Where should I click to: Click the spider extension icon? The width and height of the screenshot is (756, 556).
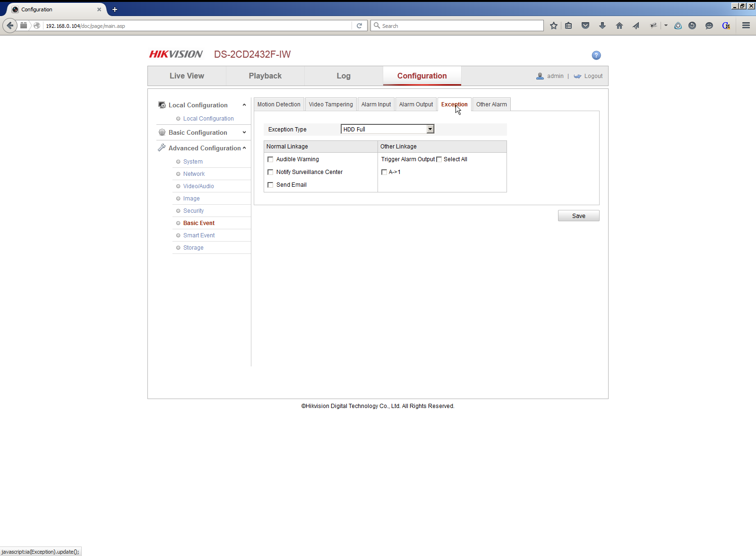pos(653,26)
